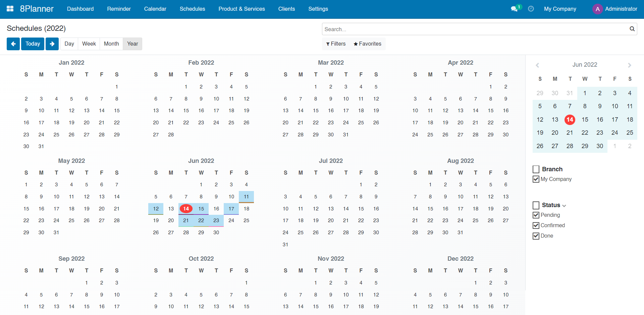The width and height of the screenshot is (644, 315).
Task: Open the Filters dropdown
Action: (x=336, y=44)
